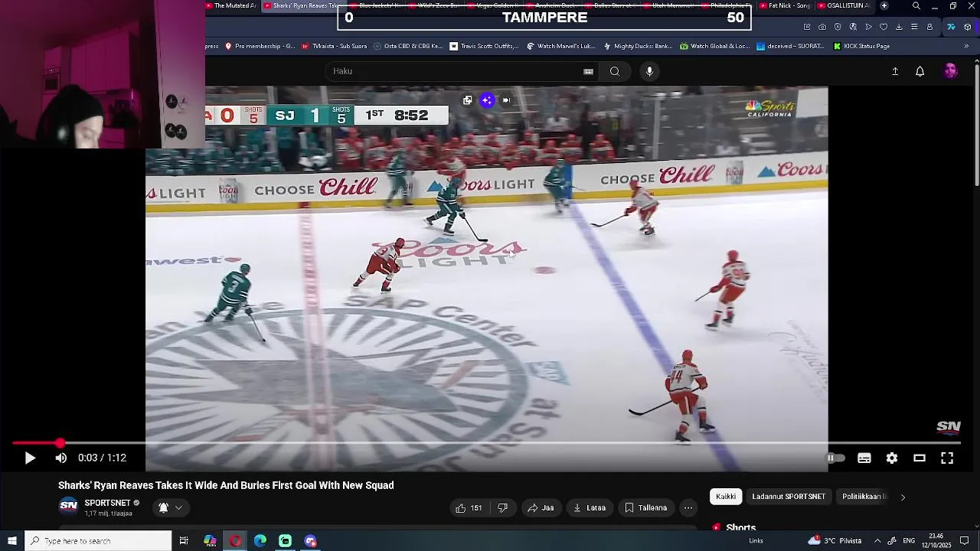Open Opera browser in taskbar
Viewport: 980px width, 551px height.
235,541
